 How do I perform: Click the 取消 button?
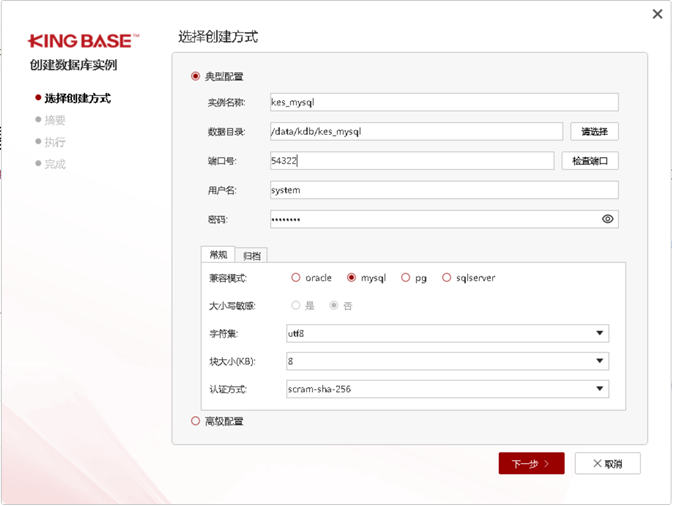[607, 464]
